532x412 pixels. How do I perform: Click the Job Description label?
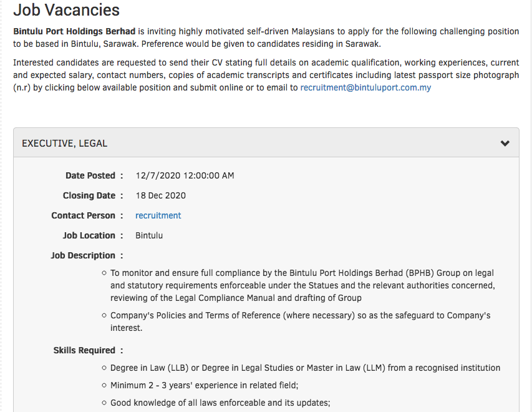click(83, 255)
